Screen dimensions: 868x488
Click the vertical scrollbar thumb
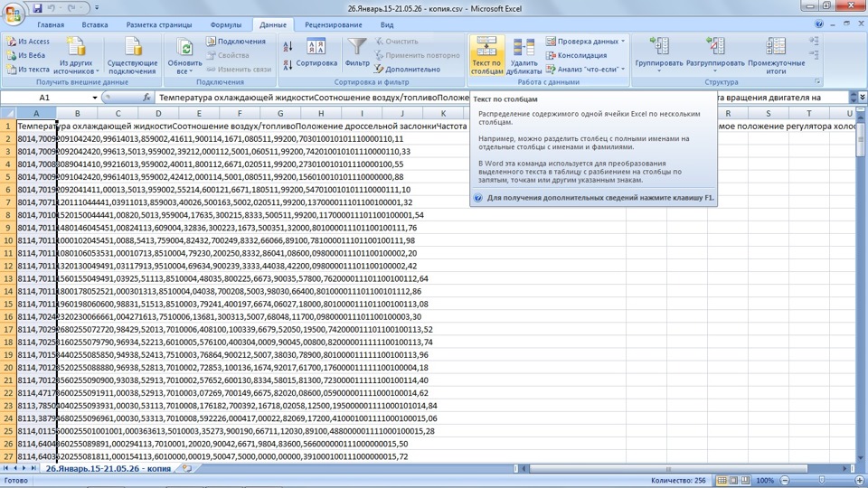[861, 138]
